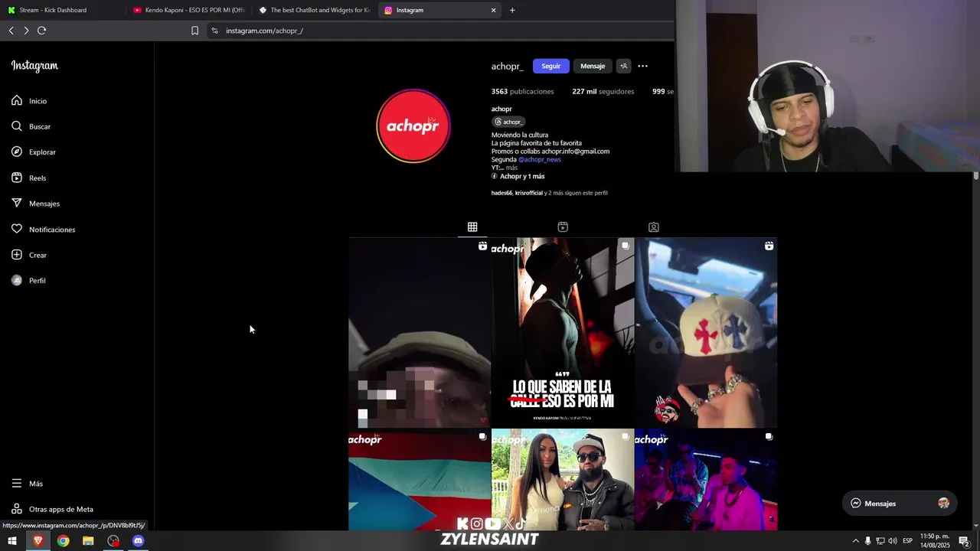Viewport: 980px width, 551px height.
Task: Open the profile three-dots options menu
Action: 642,66
